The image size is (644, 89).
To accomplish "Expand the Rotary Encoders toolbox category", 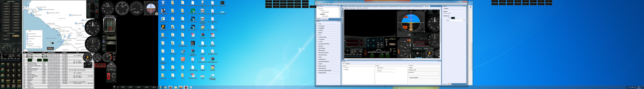I will pos(317,66).
